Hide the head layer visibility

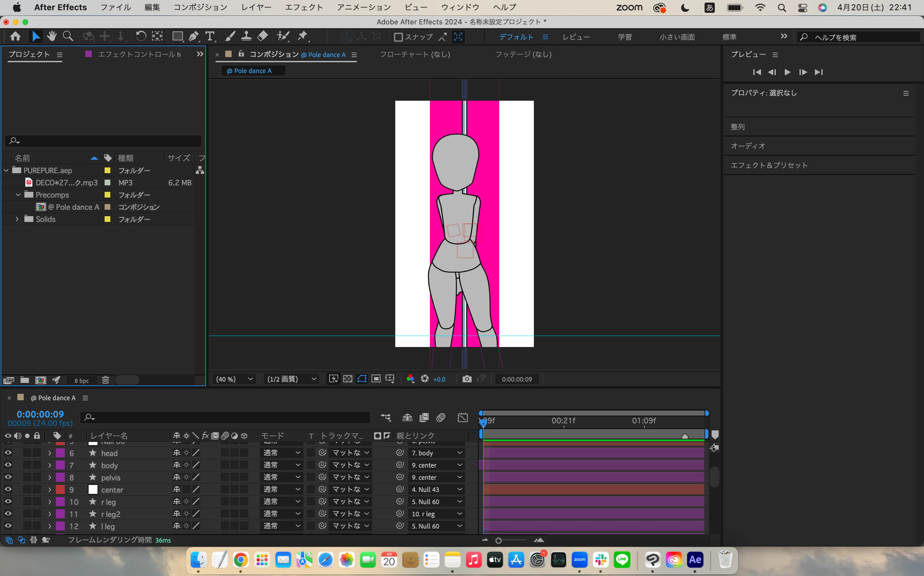[x=8, y=453]
